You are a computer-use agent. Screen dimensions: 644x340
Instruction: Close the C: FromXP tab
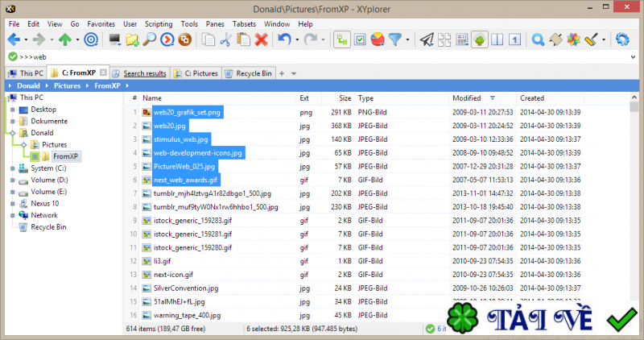click(x=104, y=73)
